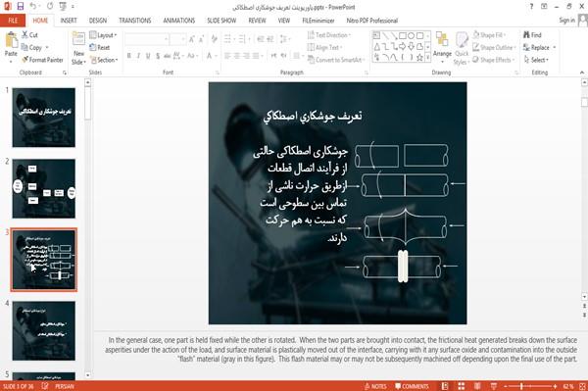Viewport: 588px width, 391px height.
Task: Open the font name combo box
Action: point(147,39)
